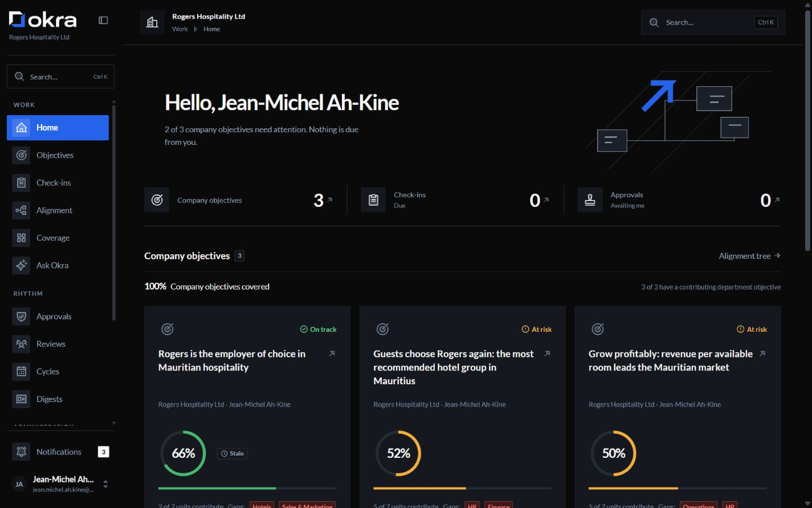Open the Reviews people icon
Image resolution: width=812 pixels, height=508 pixels.
[x=21, y=344]
